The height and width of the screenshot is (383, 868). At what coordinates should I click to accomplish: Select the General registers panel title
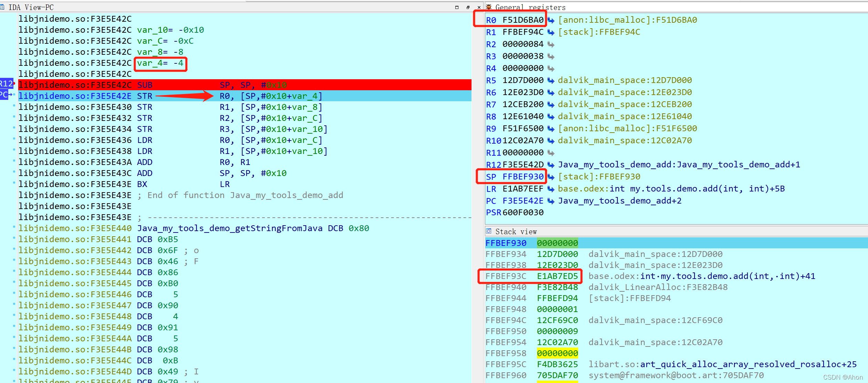pyautogui.click(x=530, y=7)
